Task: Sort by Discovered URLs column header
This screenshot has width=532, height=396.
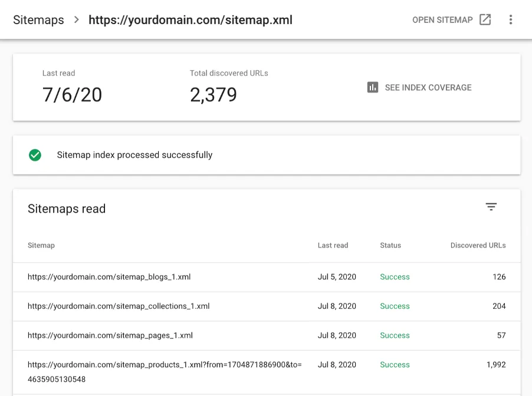Action: (478, 246)
